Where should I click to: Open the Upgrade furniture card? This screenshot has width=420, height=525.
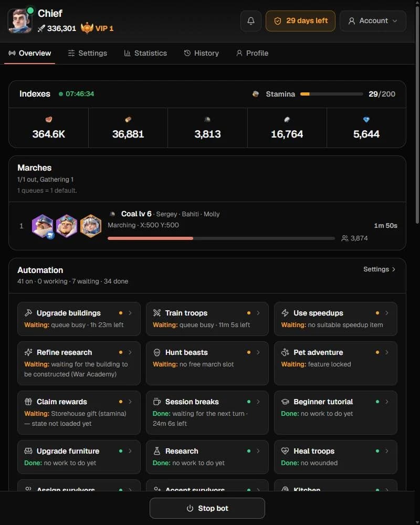coord(79,457)
